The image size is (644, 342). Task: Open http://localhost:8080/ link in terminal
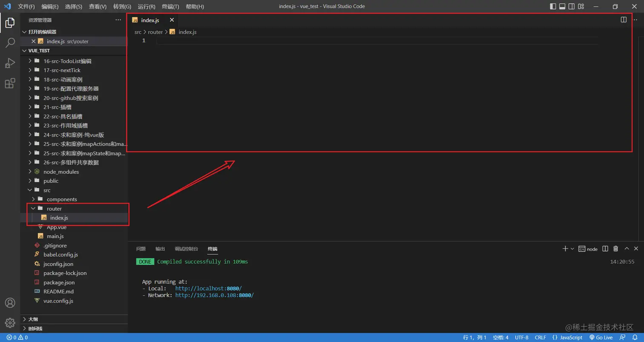pos(208,288)
